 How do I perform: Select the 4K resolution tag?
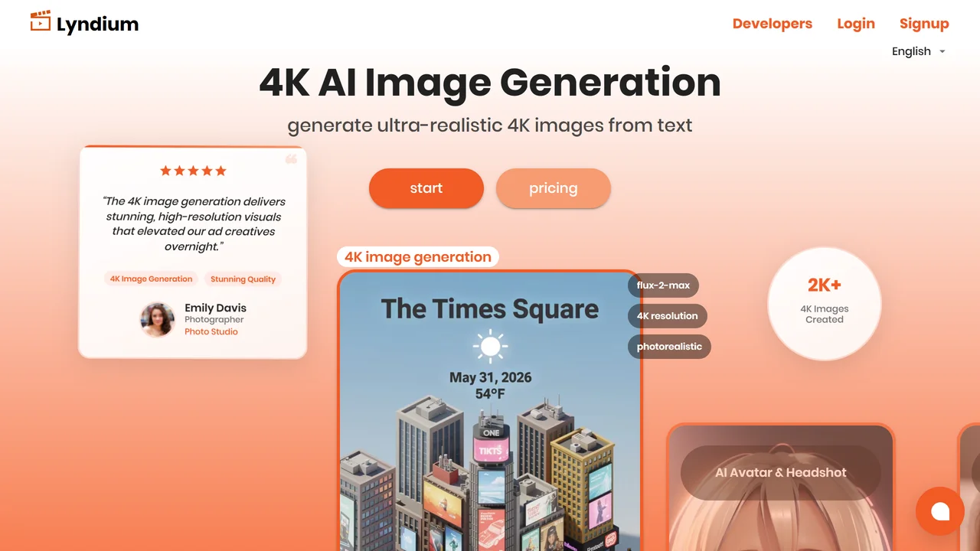pos(667,316)
